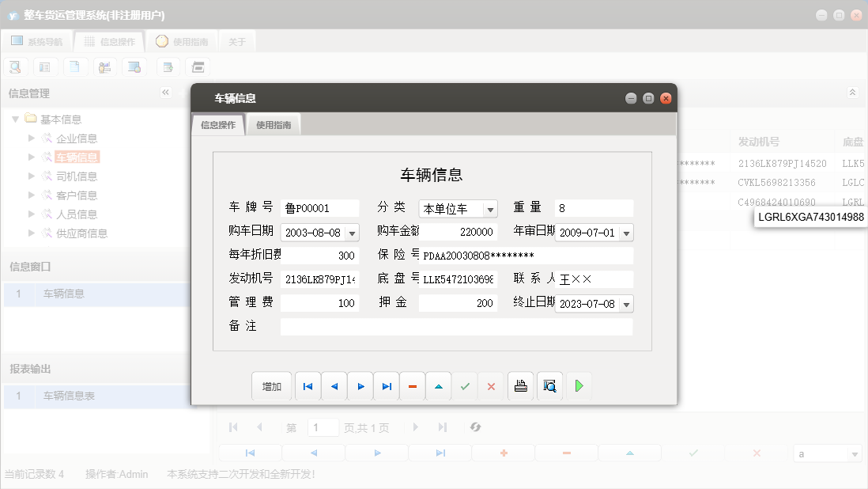
Task: Open the print icon in the dialog toolbar
Action: [x=520, y=385]
